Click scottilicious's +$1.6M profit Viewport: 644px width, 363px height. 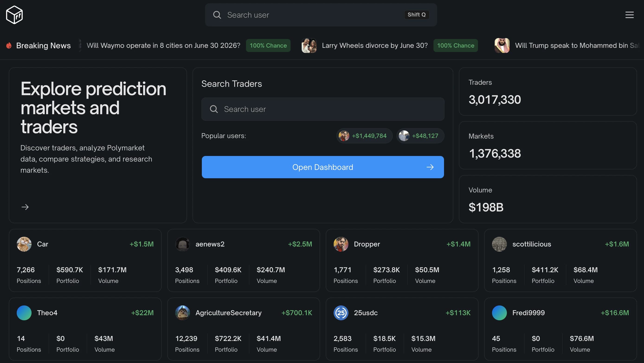tap(617, 244)
